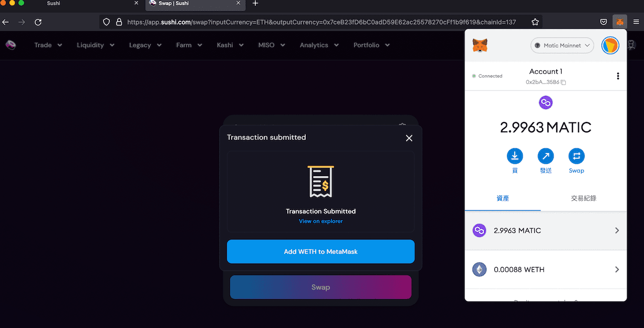The image size is (644, 328).
Task: Click the browser back arrow
Action: [x=6, y=22]
